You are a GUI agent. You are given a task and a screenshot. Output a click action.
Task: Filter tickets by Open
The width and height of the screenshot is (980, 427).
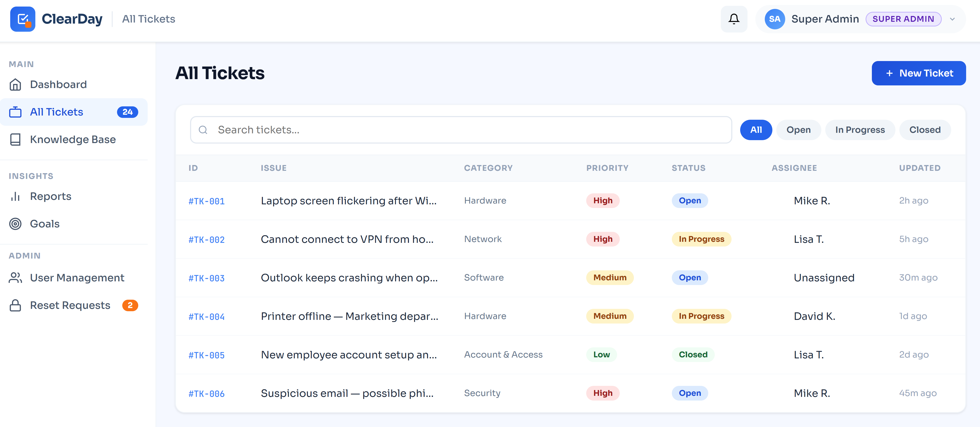799,130
